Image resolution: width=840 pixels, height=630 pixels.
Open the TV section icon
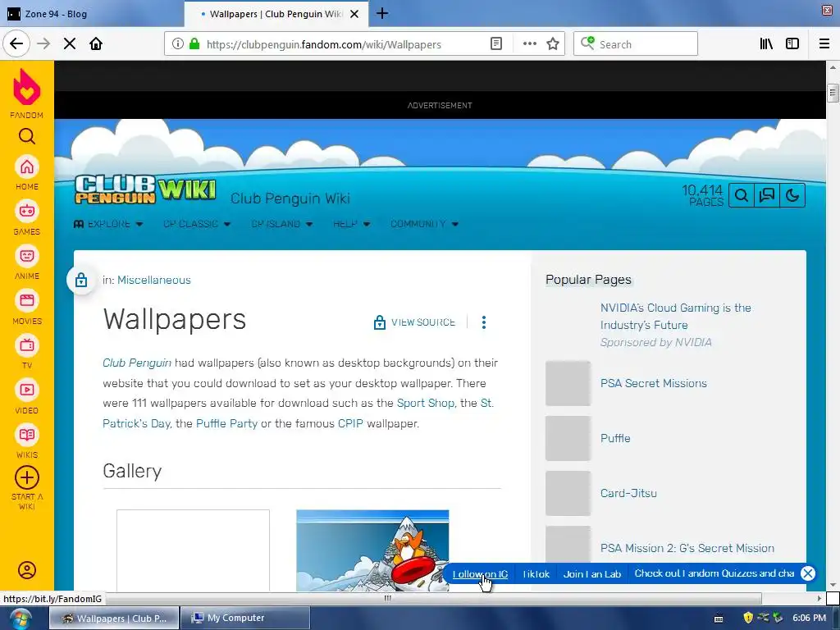27,345
